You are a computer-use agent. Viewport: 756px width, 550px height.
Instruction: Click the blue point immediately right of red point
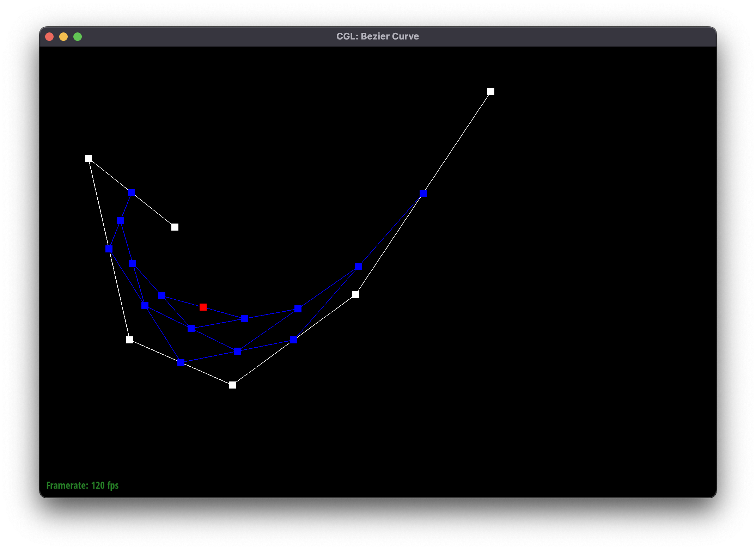tap(244, 319)
